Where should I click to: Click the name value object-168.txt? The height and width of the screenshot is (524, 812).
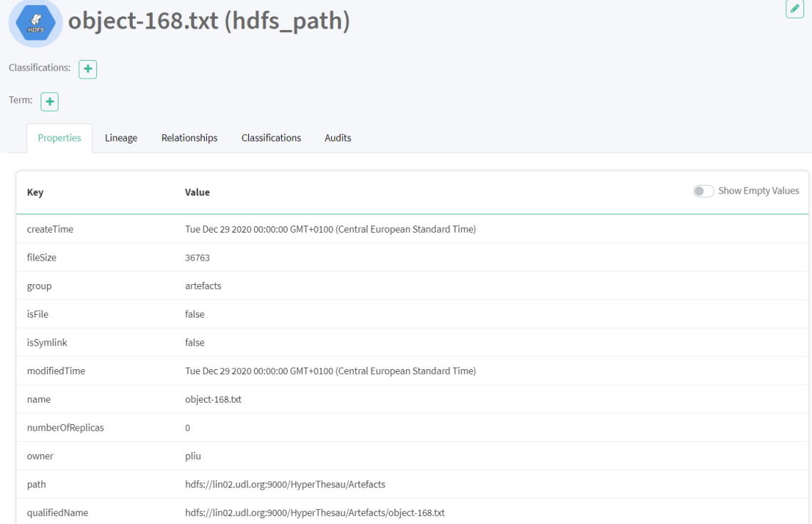coord(213,399)
